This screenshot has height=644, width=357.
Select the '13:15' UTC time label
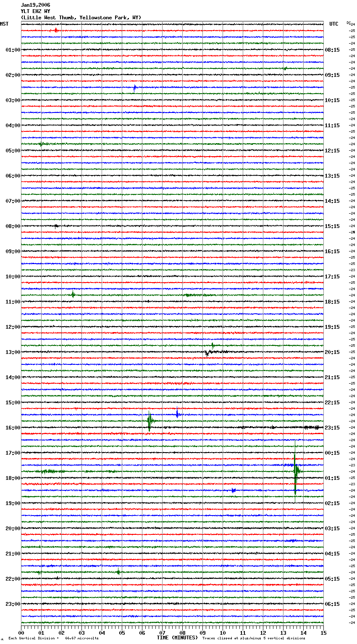(x=332, y=176)
